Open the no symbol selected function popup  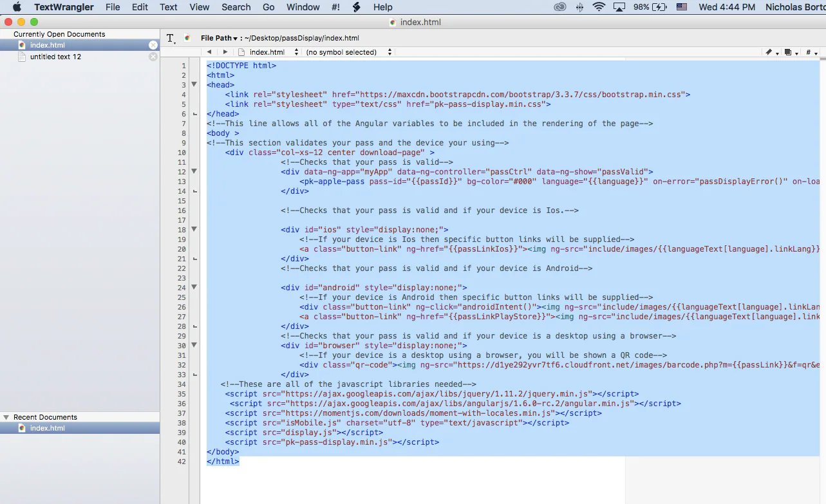[x=350, y=52]
